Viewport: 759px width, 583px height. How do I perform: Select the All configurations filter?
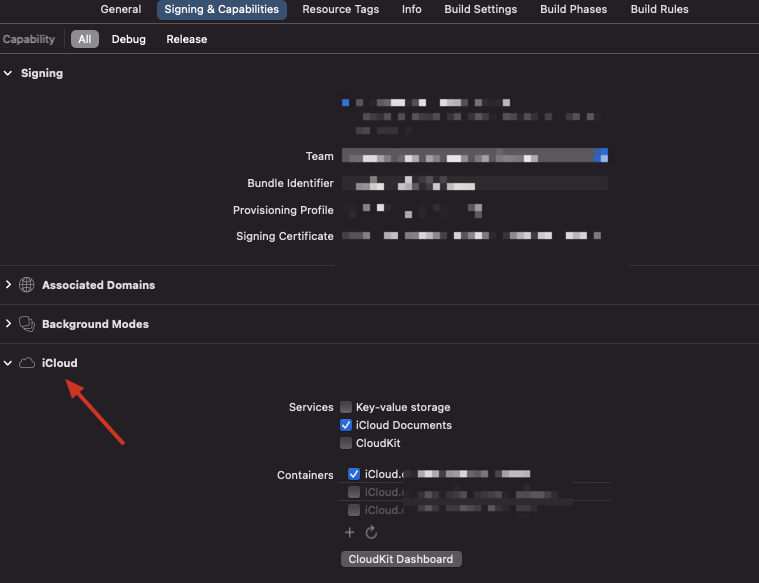point(85,39)
